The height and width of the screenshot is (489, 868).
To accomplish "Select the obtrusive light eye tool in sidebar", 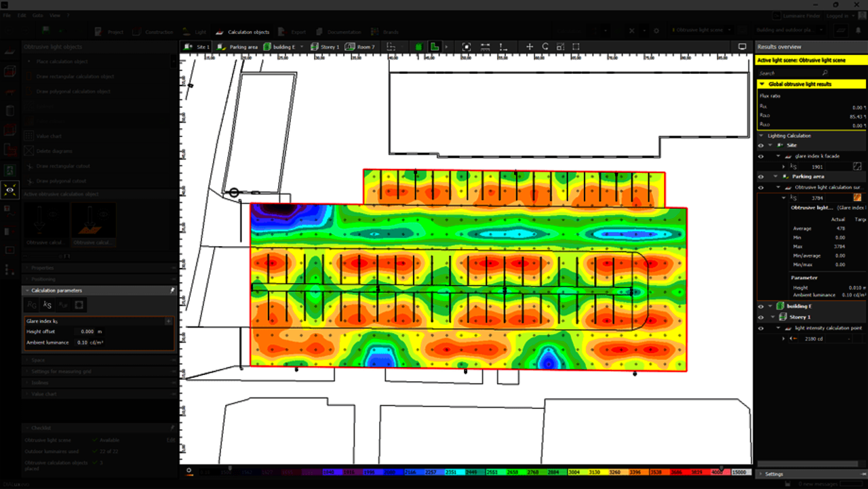I will click(x=9, y=190).
